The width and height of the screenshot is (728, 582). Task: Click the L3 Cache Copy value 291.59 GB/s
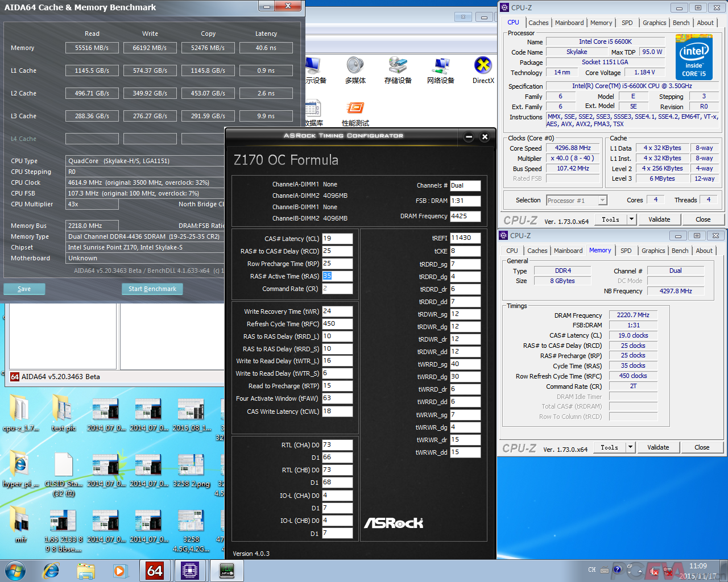point(208,116)
